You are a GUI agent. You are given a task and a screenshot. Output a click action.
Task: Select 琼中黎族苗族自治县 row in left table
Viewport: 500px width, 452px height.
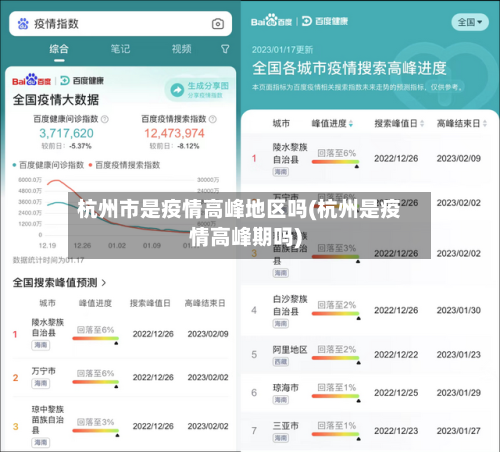(x=120, y=426)
